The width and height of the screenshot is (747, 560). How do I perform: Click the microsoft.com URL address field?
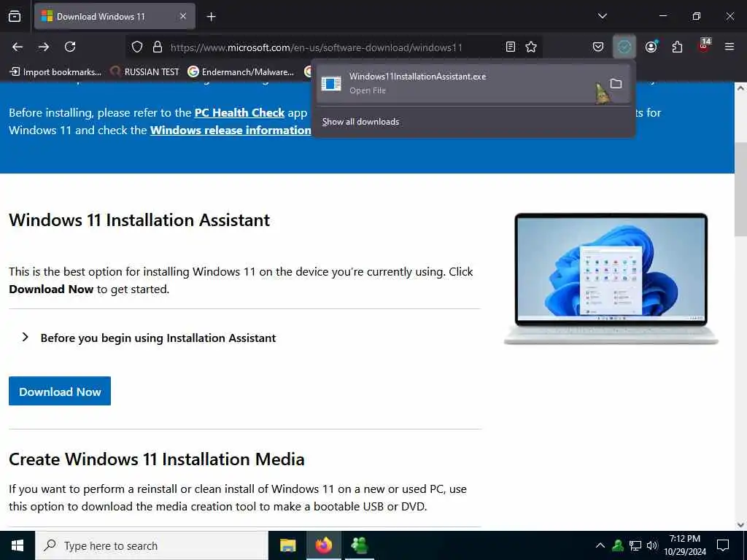317,47
